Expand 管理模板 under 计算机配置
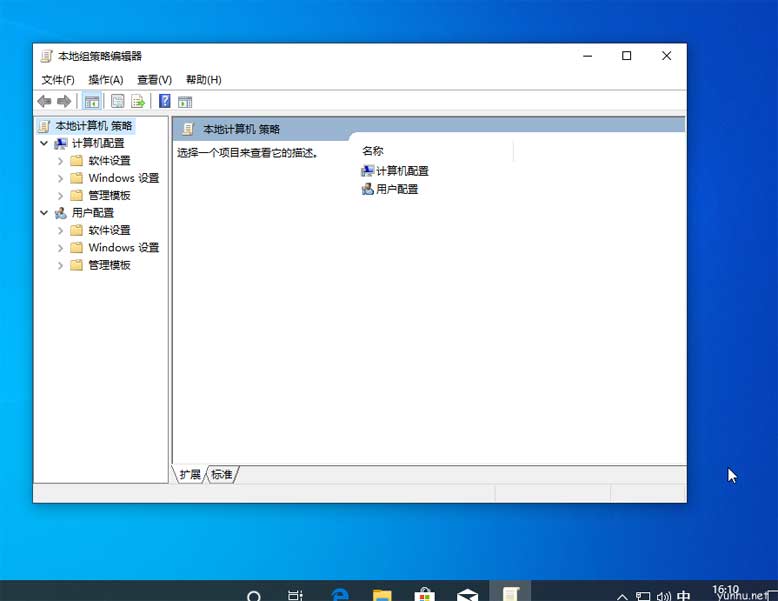The height and width of the screenshot is (601, 778). click(x=60, y=196)
